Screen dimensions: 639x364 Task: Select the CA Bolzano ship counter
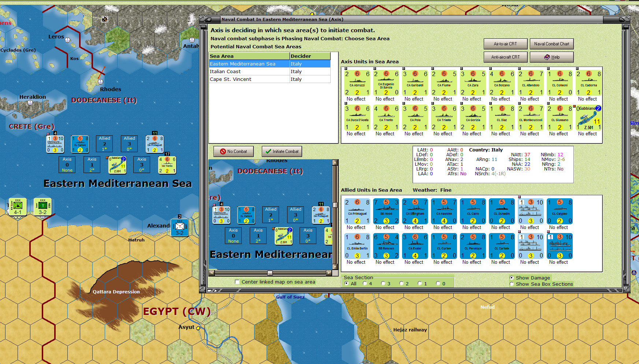(502, 83)
